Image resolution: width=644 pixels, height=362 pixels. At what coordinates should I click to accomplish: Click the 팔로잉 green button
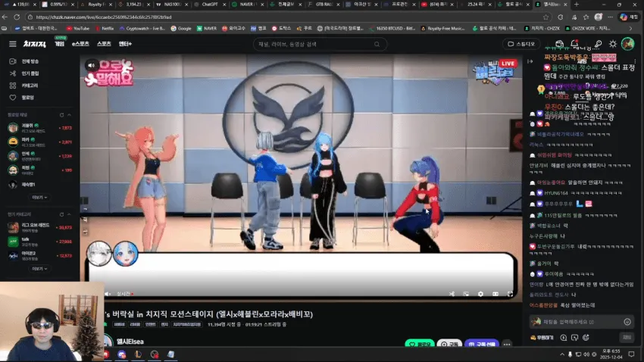(x=420, y=344)
